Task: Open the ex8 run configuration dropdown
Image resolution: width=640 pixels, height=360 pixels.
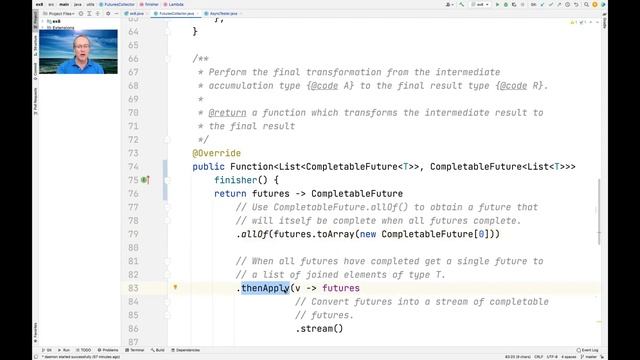Action: [480, 4]
